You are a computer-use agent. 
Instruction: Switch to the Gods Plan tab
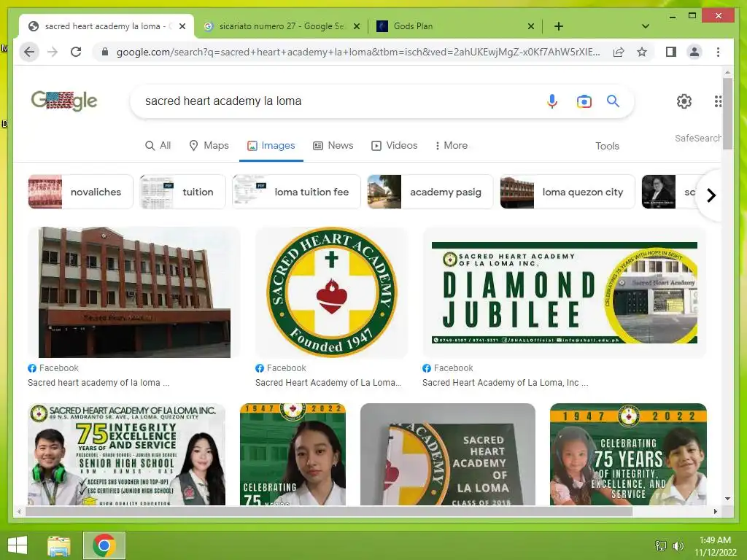tap(455, 26)
